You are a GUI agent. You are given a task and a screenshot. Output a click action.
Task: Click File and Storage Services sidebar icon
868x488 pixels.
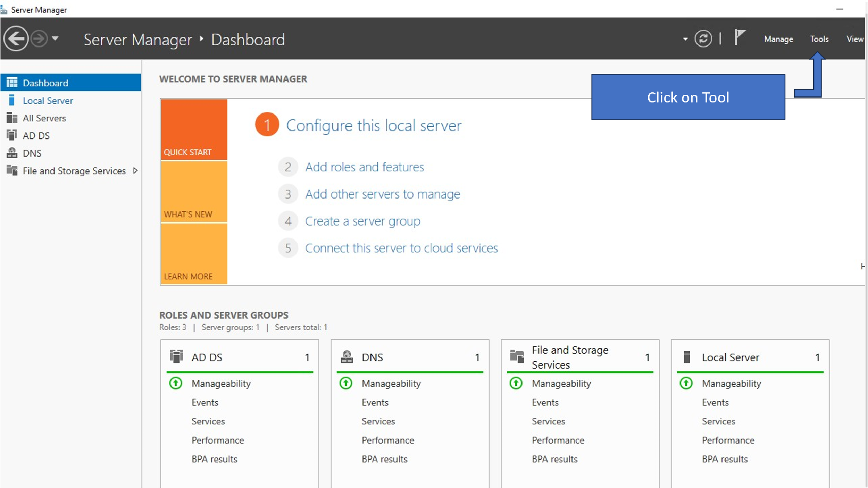pos(12,170)
